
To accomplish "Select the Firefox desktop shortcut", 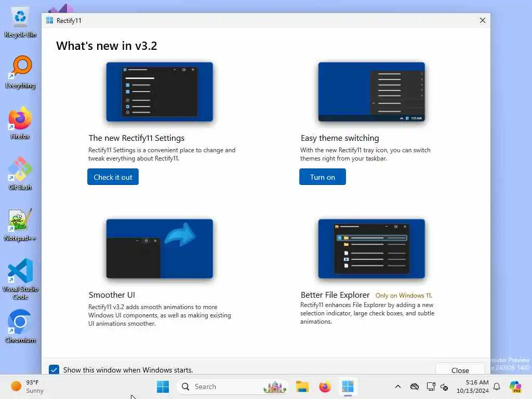I will pos(20,123).
